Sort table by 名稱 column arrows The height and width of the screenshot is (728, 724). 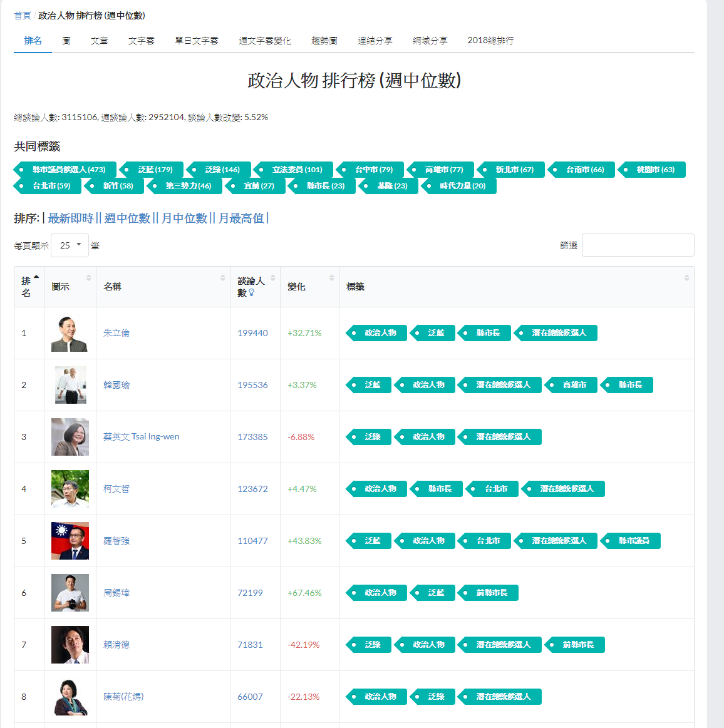coord(222,278)
